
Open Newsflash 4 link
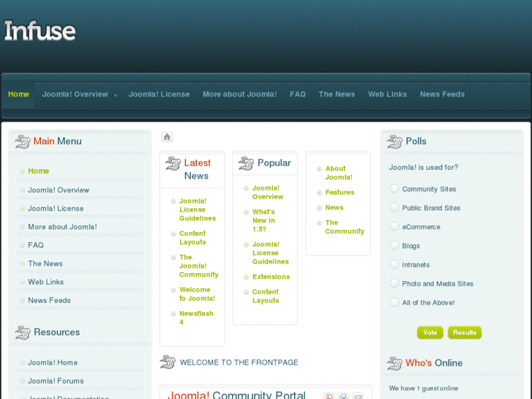click(x=196, y=318)
